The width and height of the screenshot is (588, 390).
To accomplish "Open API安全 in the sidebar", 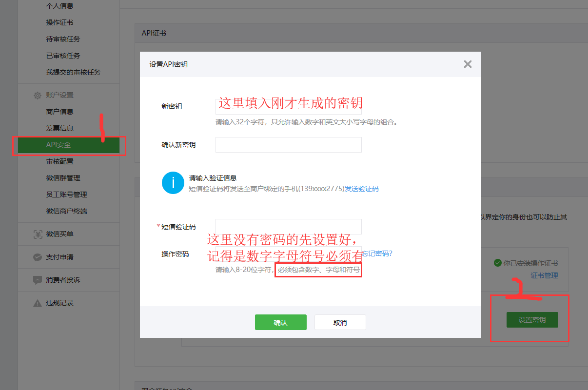I will tap(59, 145).
